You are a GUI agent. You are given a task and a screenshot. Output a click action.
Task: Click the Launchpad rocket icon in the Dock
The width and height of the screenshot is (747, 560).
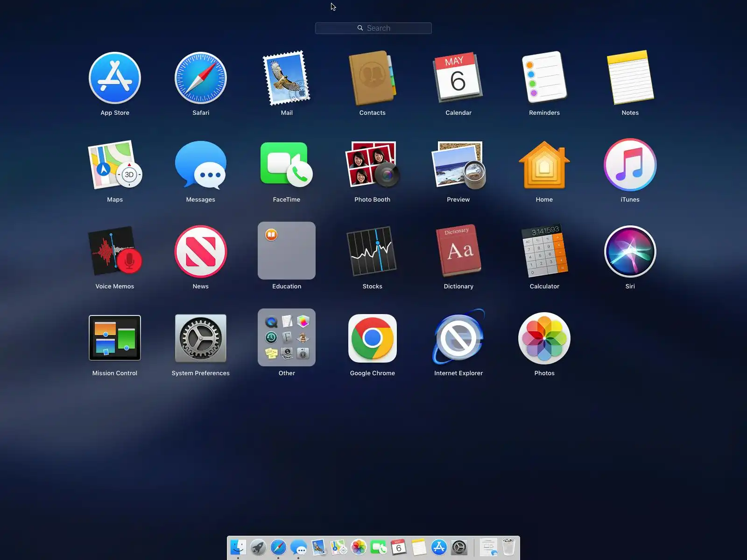click(258, 547)
